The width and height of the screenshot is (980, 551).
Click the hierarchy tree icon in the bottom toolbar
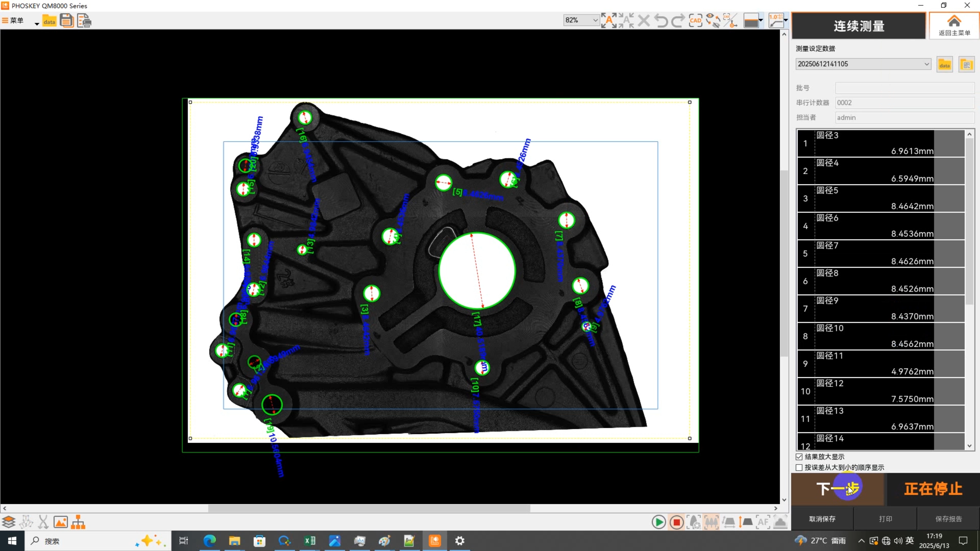[78, 522]
